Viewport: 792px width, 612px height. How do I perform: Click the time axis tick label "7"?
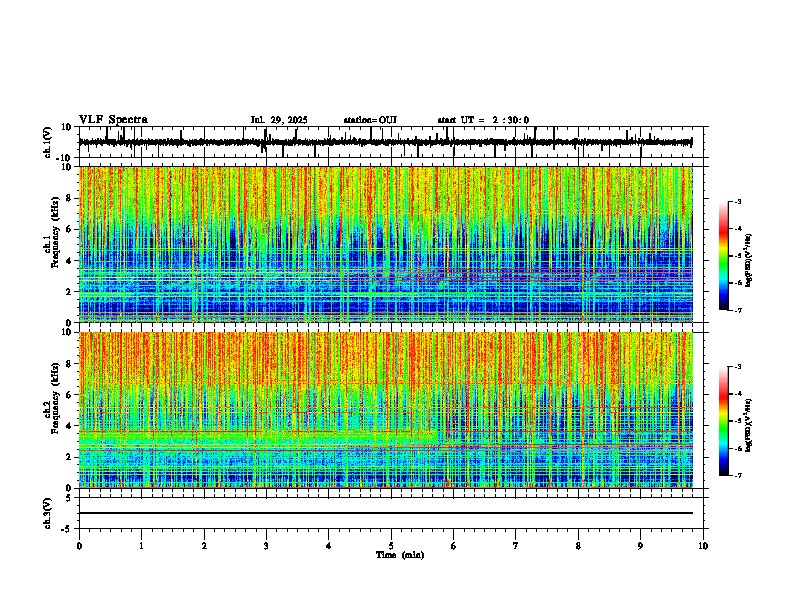tap(516, 546)
